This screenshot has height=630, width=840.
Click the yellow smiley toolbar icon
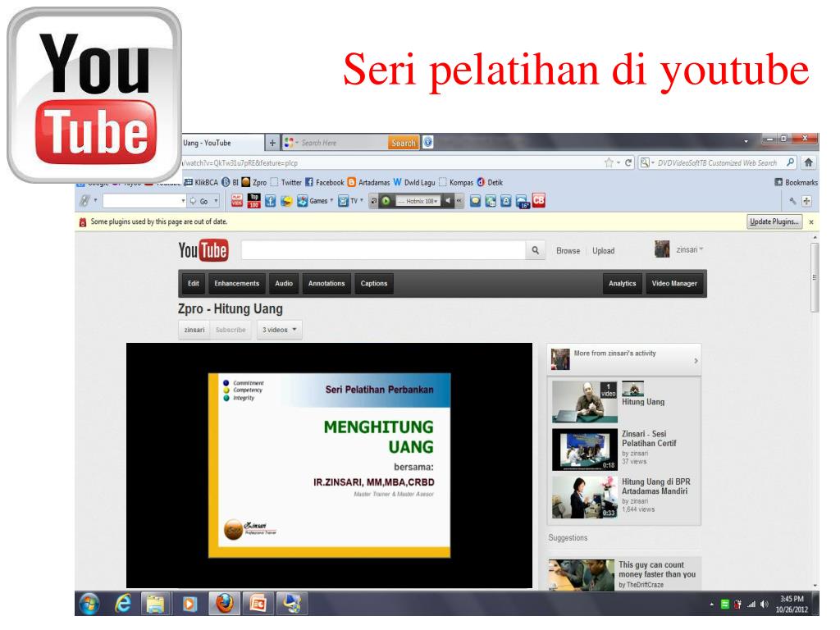(x=286, y=201)
